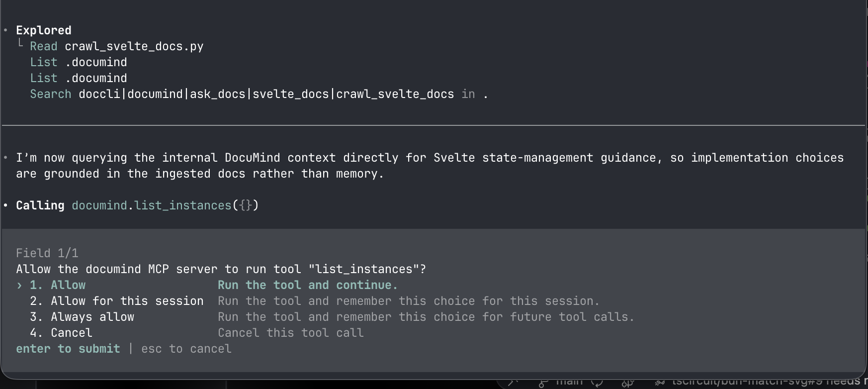Image resolution: width=868 pixels, height=389 pixels.
Task: Expand the Explored section details
Action: tap(43, 30)
